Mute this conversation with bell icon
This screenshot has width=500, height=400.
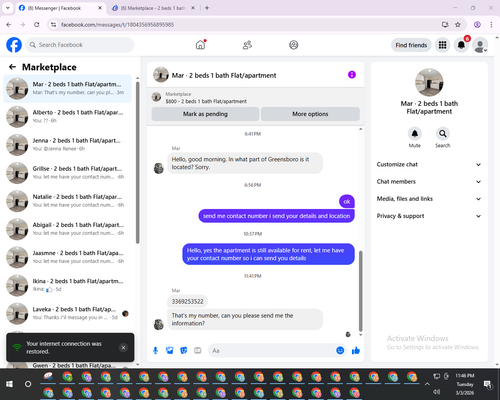click(415, 134)
